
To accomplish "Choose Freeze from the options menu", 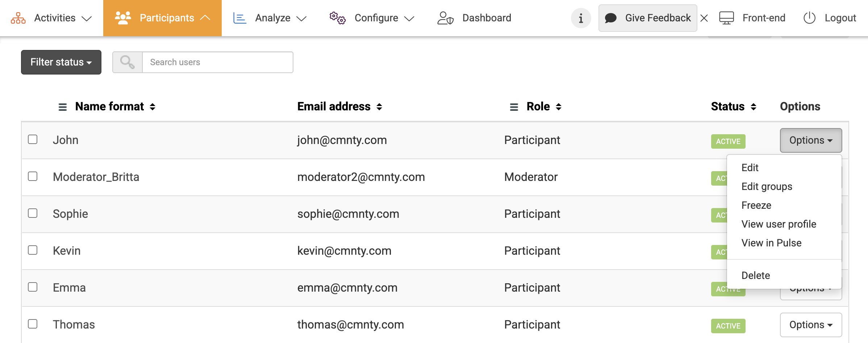I will [756, 206].
